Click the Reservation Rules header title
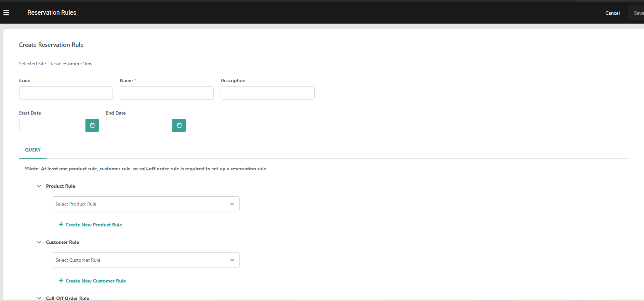Screen dimensions: 644x301 52,13
